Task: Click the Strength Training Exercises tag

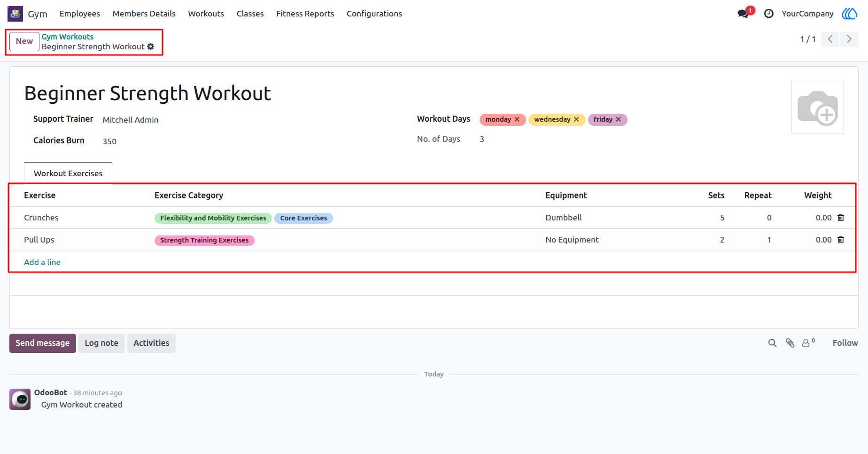Action: (204, 240)
